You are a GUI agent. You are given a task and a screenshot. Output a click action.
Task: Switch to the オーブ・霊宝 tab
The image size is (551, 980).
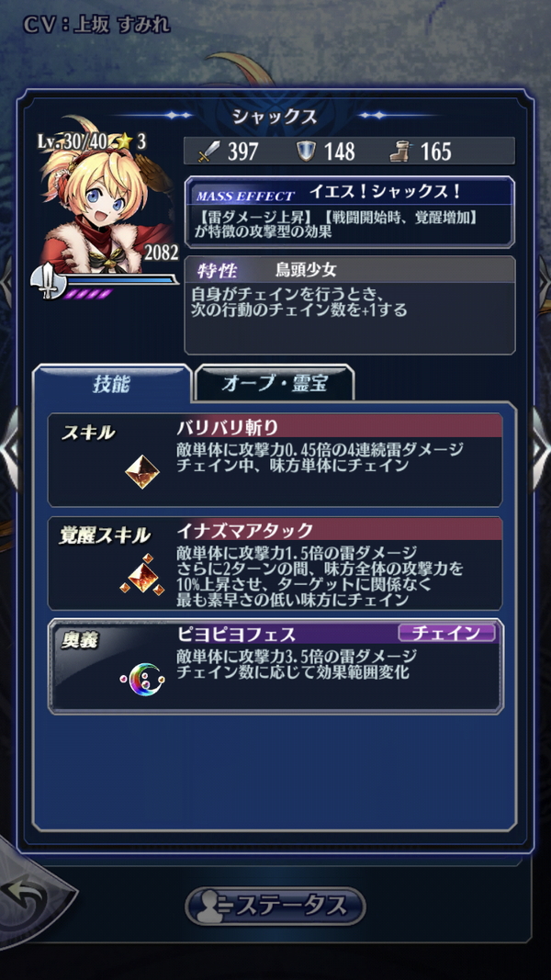275,383
